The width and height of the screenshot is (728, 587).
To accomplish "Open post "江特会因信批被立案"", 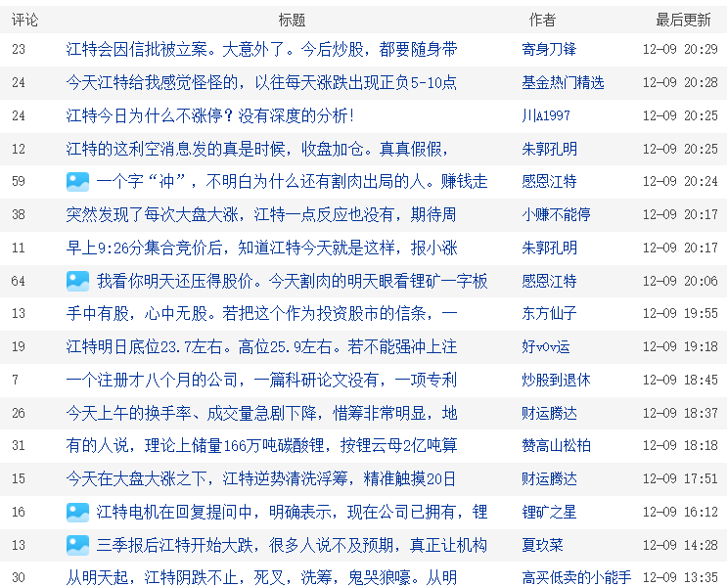I will pyautogui.click(x=261, y=49).
